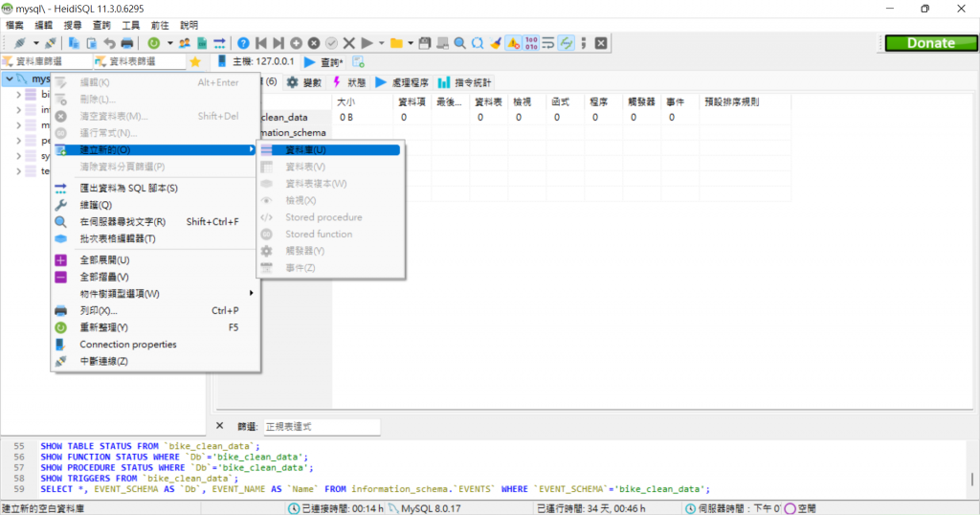Expand the 'bi' database tree node

point(19,95)
